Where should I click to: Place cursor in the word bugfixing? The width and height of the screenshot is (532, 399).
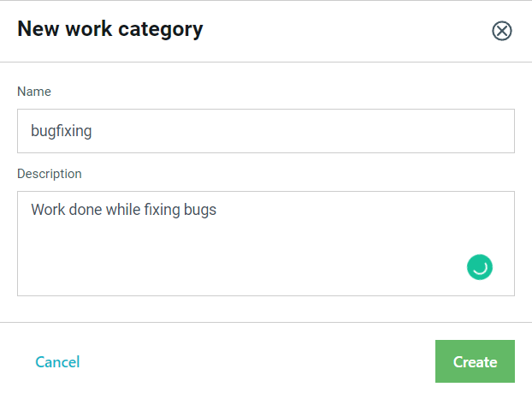[x=62, y=131]
